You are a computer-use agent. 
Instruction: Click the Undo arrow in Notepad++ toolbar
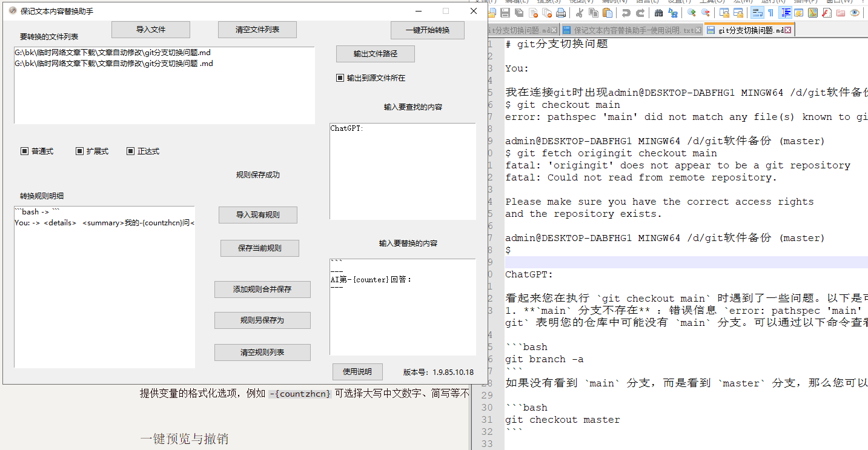(626, 13)
